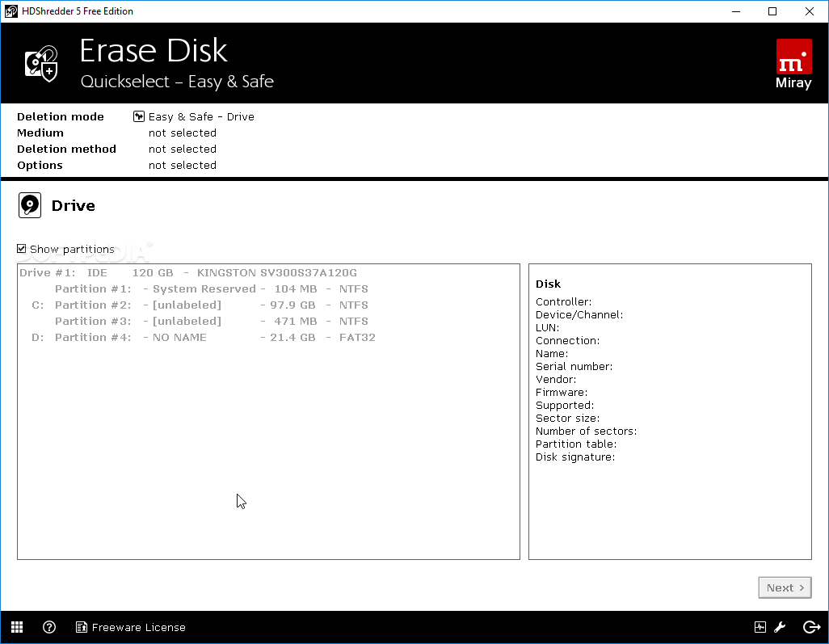Viewport: 829px width, 644px height.
Task: Click the Sector size field label
Action: click(568, 419)
